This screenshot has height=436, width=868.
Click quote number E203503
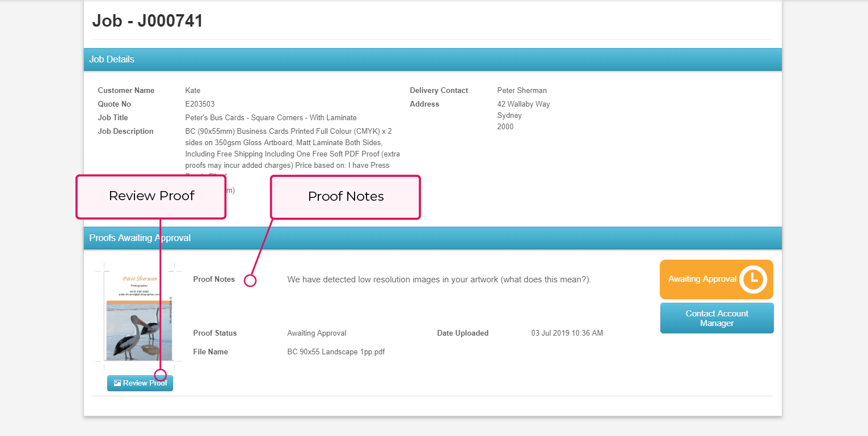pos(200,104)
